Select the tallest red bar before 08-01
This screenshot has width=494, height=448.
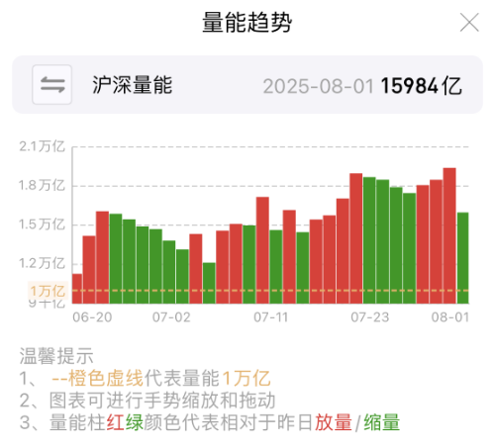click(449, 235)
